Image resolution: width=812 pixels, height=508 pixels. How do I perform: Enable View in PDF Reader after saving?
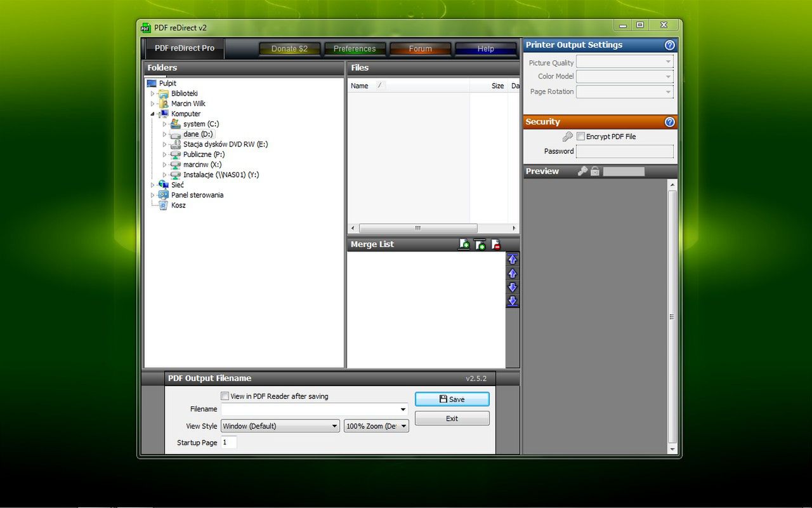225,396
